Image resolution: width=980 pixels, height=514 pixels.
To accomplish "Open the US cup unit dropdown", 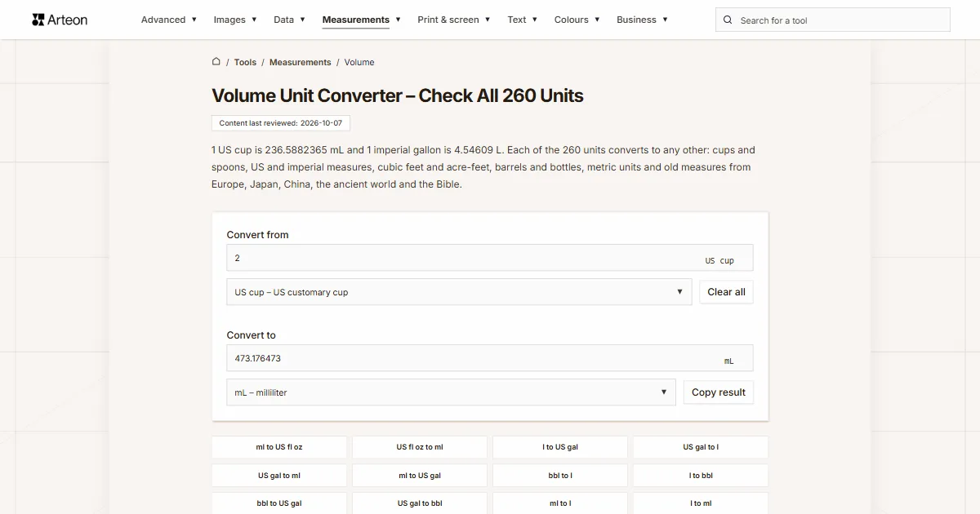I will 459,292.
